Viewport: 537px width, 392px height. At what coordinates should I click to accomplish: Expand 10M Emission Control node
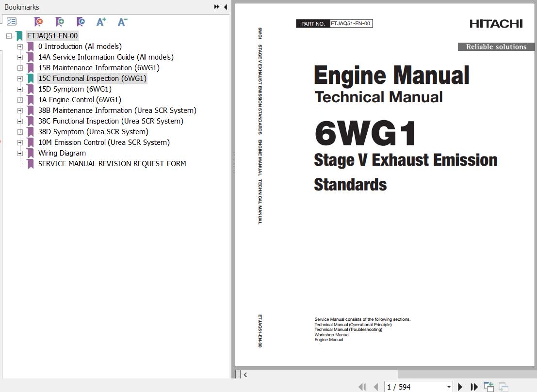click(20, 142)
